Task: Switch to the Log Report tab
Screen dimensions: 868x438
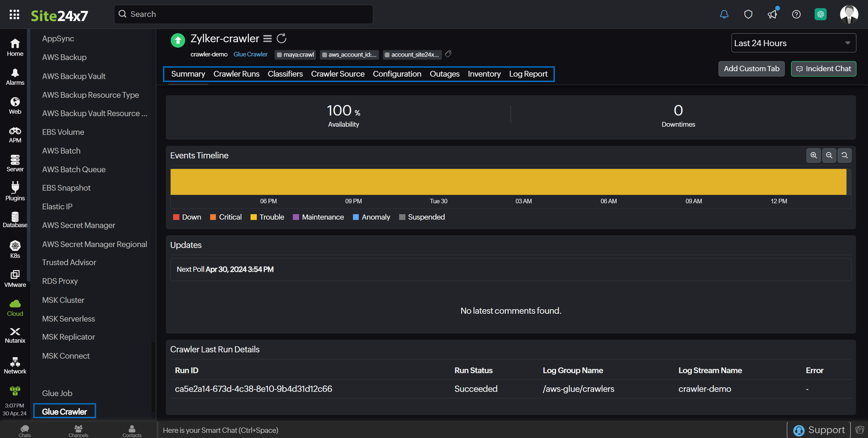Action: point(528,74)
